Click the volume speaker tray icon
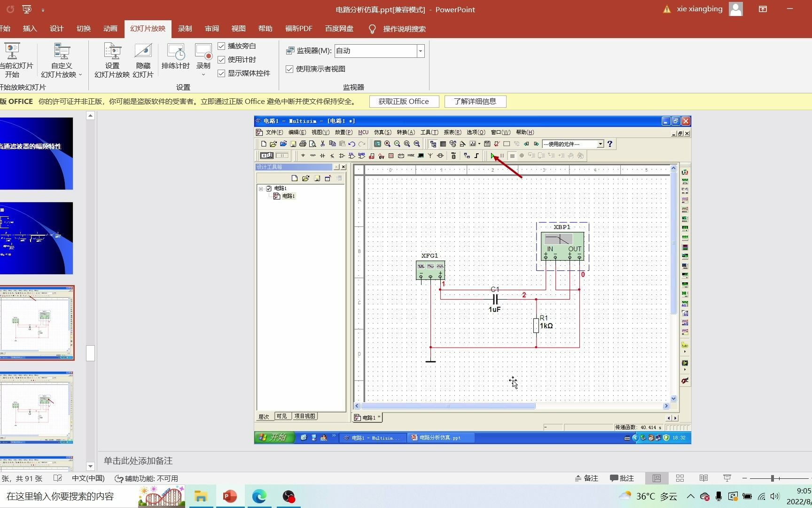 click(x=775, y=496)
